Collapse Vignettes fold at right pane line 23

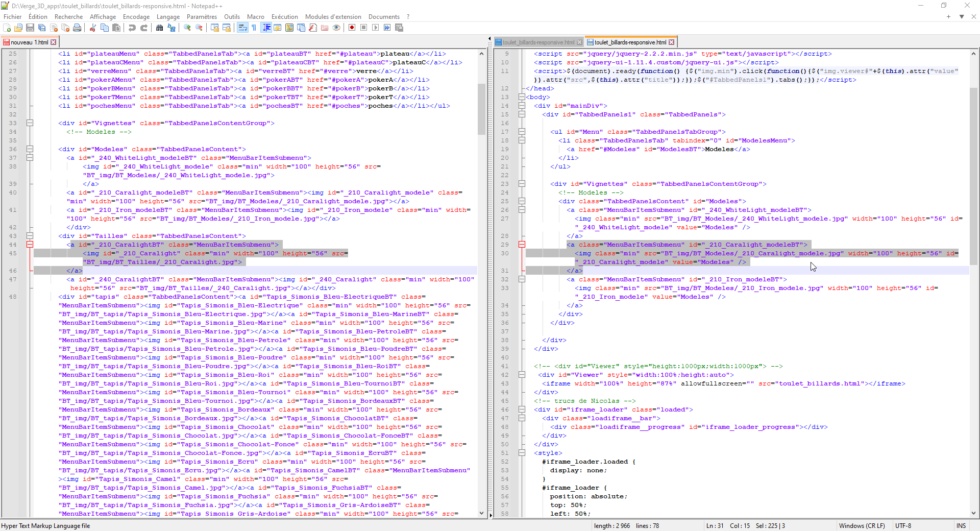coord(522,184)
